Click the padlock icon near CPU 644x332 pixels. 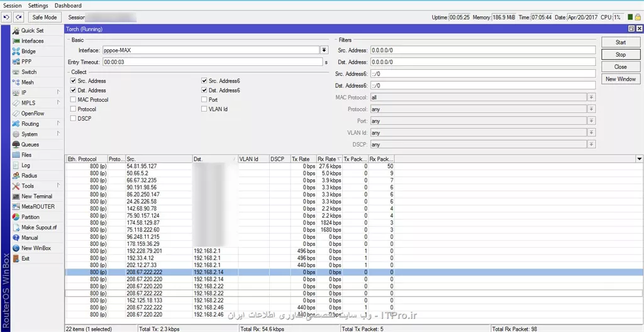click(x=638, y=18)
